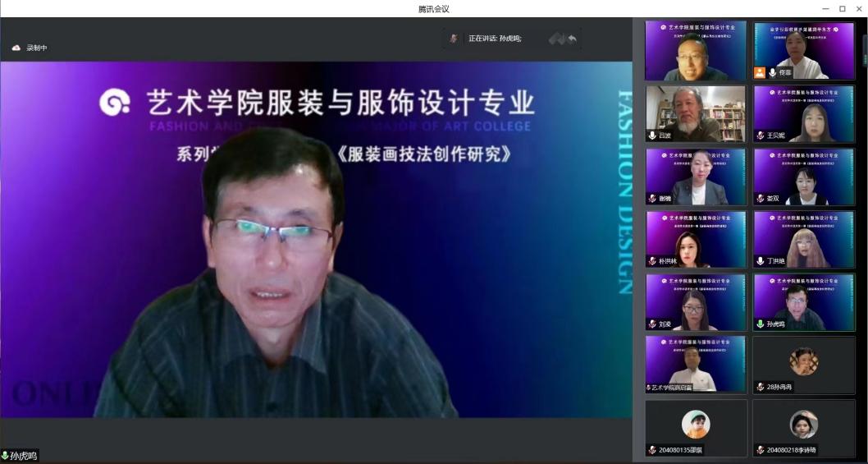Select the unnamed top-left video thumbnail in the participant grid
Viewport: 868px width, 464px height.
(696, 51)
